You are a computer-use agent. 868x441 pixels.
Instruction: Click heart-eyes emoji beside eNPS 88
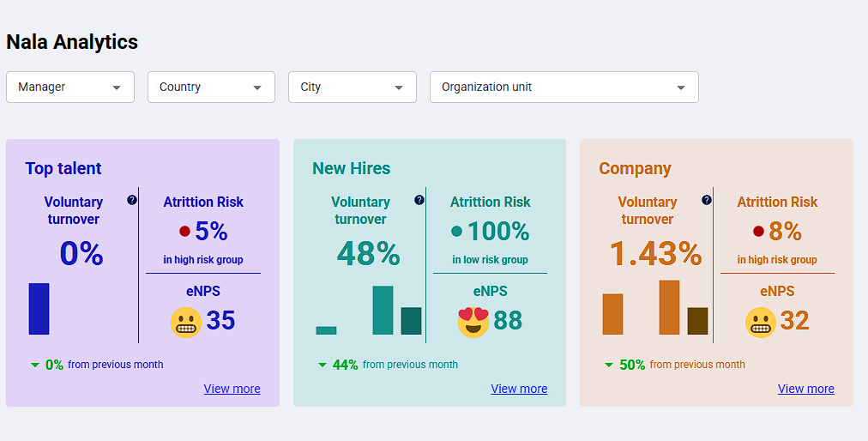[473, 322]
